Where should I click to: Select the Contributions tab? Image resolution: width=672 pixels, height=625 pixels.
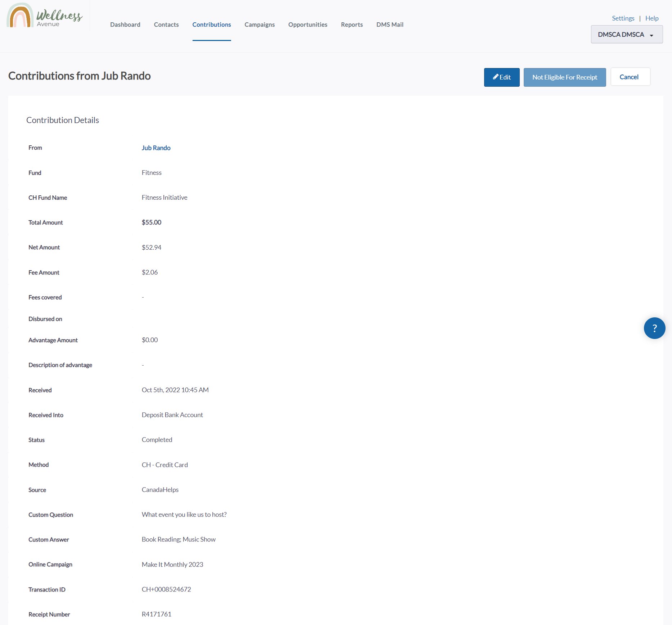click(x=212, y=24)
